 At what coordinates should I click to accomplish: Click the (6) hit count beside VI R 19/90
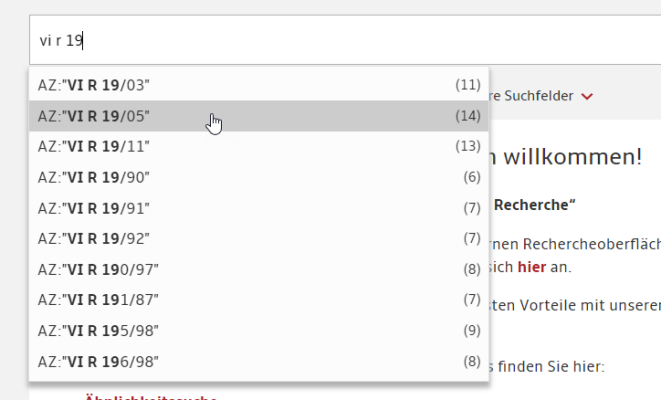pyautogui.click(x=472, y=177)
